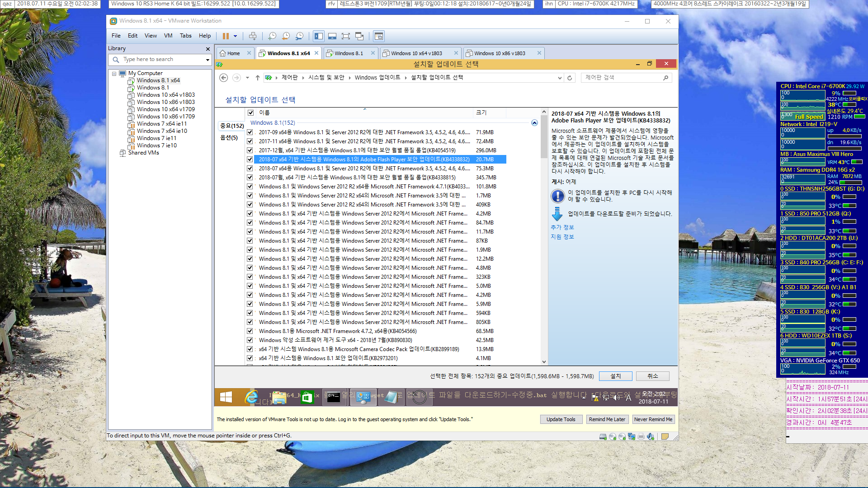The image size is (868, 488).
Task: Select the 옵션(5) optional updates category
Action: click(x=229, y=138)
